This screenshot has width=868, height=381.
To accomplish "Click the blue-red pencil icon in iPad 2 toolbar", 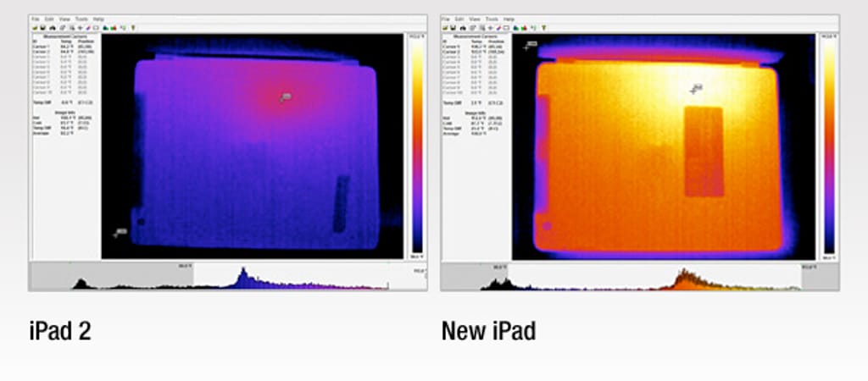I will [x=88, y=28].
